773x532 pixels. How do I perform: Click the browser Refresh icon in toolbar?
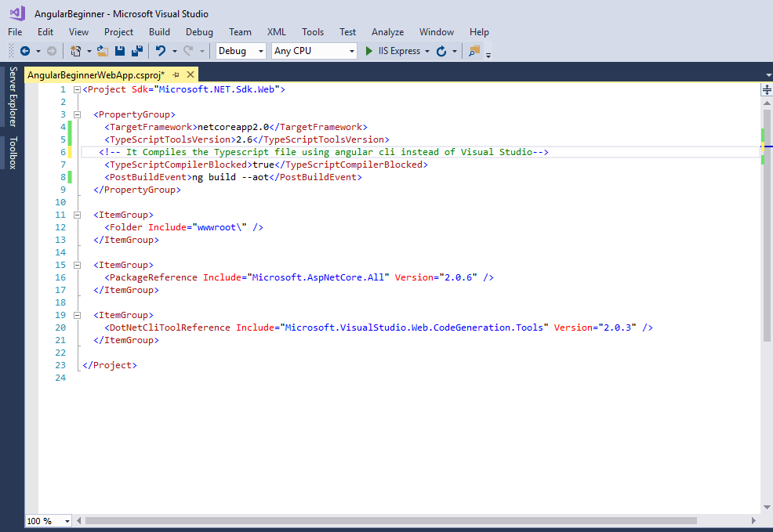point(441,51)
